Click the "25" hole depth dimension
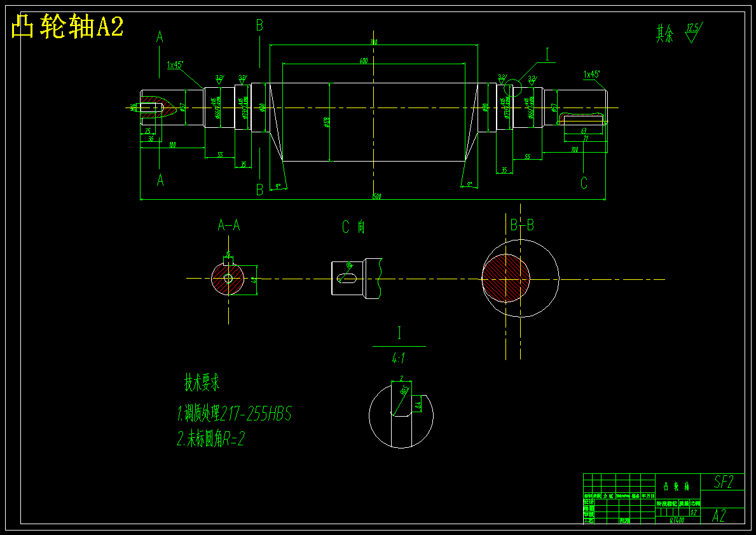The height and width of the screenshot is (535, 756). pos(148,131)
